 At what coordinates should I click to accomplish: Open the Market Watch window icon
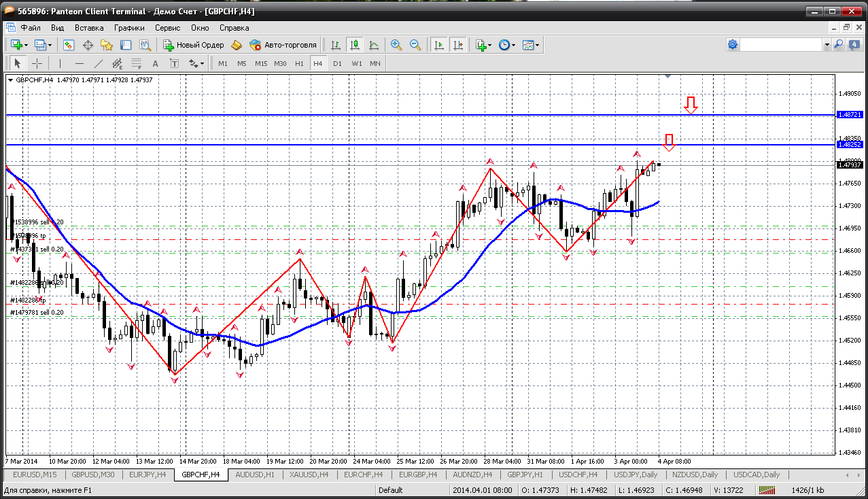(x=69, y=45)
